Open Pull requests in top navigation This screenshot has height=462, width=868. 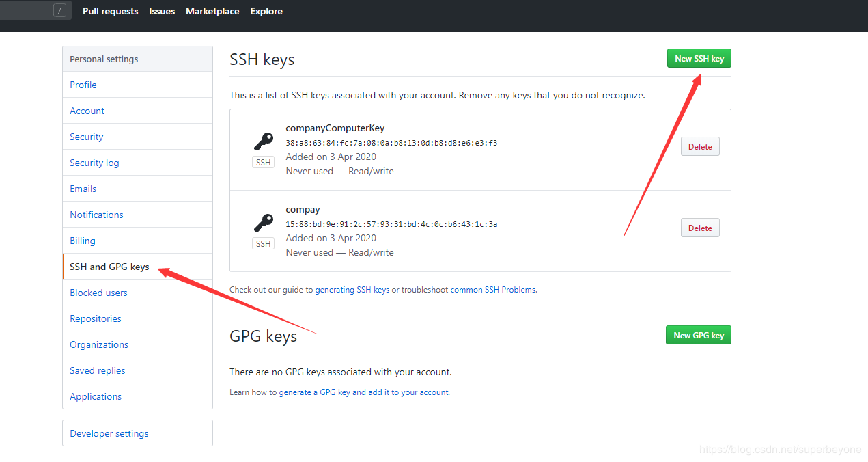tap(110, 12)
